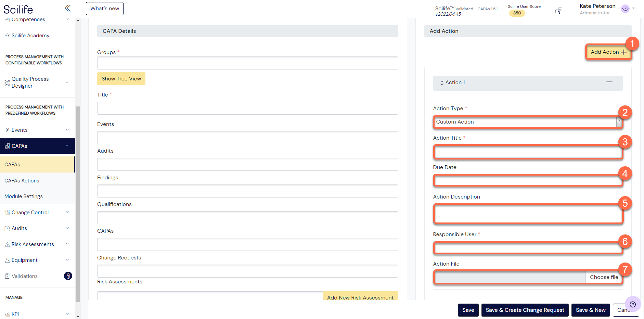Screen dimensions: 644x319
Task: Expand the Events menu chevron
Action: [x=67, y=130]
